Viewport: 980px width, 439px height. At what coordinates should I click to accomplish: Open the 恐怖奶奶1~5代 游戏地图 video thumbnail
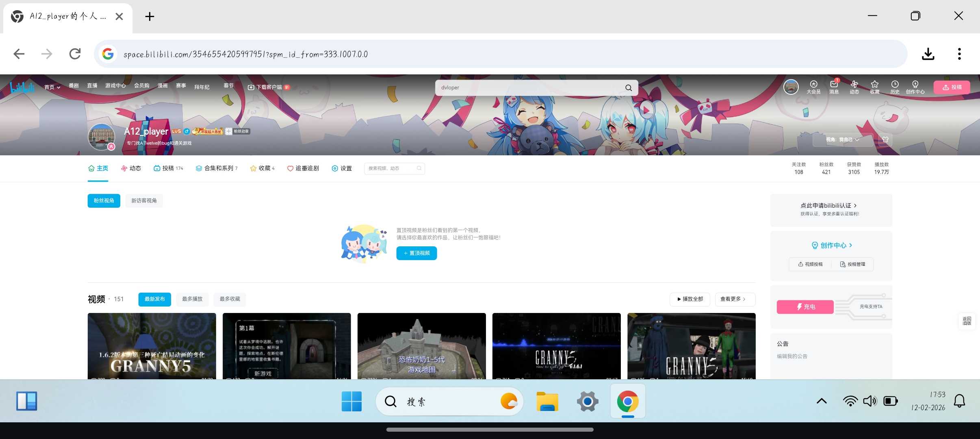tap(421, 346)
